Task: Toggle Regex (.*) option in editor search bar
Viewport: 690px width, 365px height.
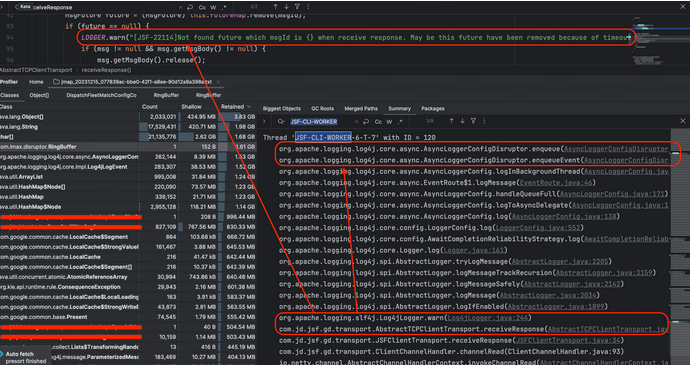Action: pyautogui.click(x=224, y=7)
